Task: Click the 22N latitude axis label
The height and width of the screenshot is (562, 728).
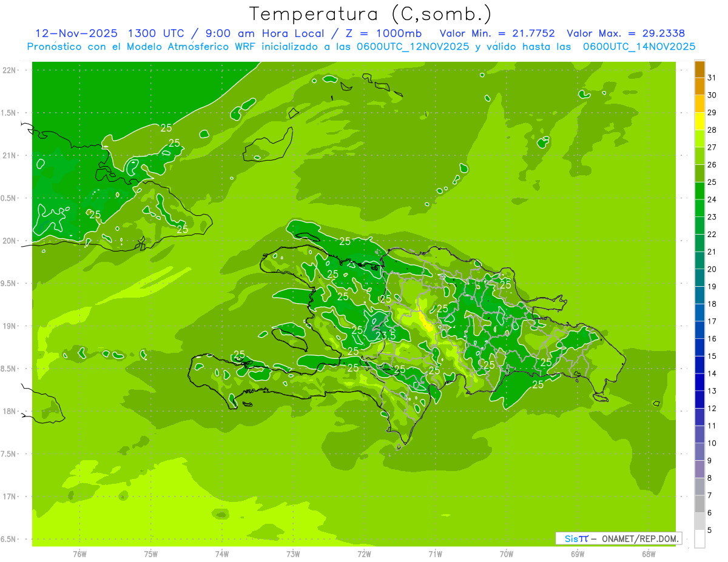Action: pyautogui.click(x=10, y=70)
